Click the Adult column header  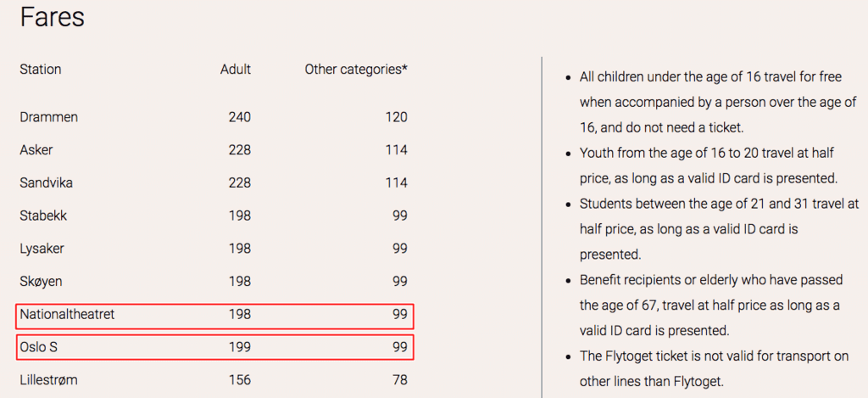(x=236, y=70)
